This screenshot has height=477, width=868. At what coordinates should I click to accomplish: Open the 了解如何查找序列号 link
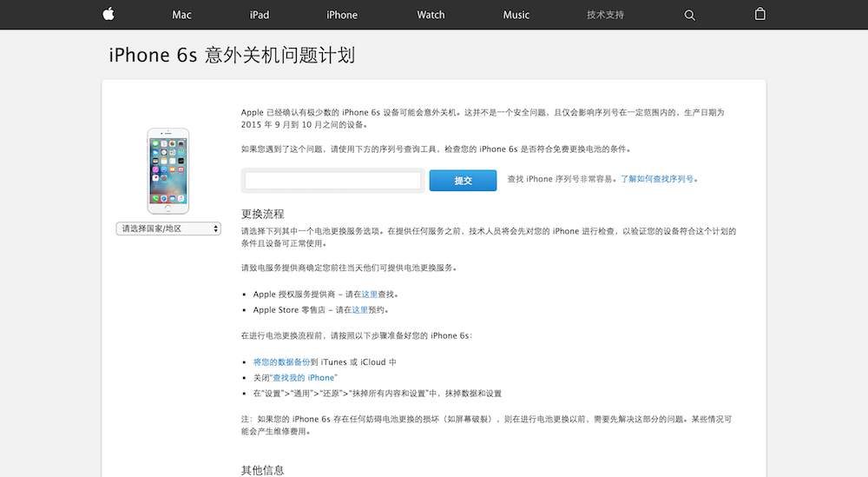tap(657, 179)
